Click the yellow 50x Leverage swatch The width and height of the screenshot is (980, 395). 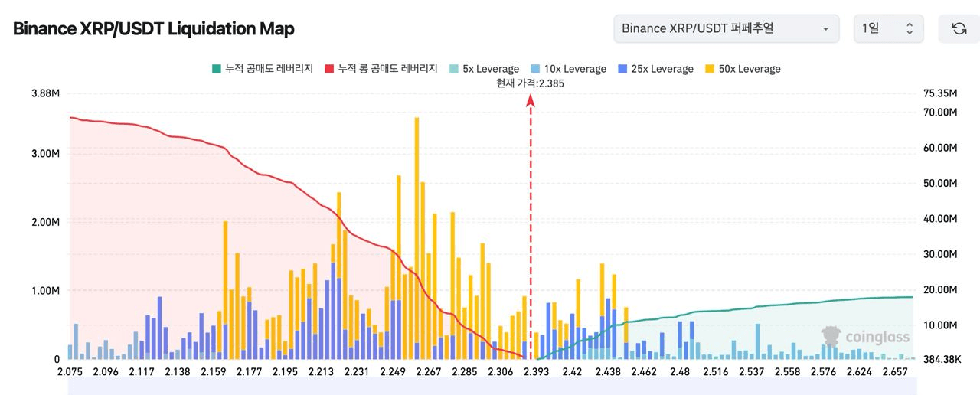(710, 69)
